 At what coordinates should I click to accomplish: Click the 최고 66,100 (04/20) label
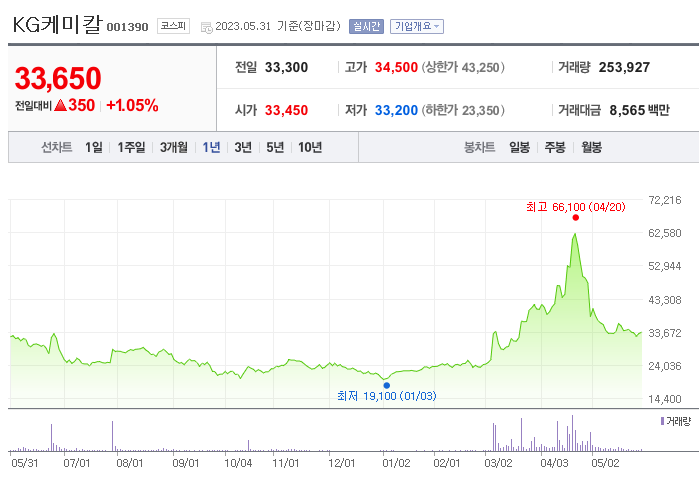pos(576,207)
